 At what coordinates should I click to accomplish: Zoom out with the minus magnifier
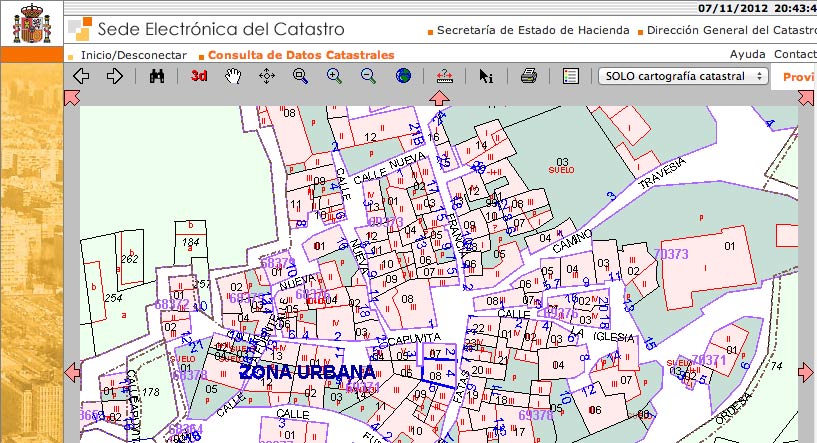(368, 76)
